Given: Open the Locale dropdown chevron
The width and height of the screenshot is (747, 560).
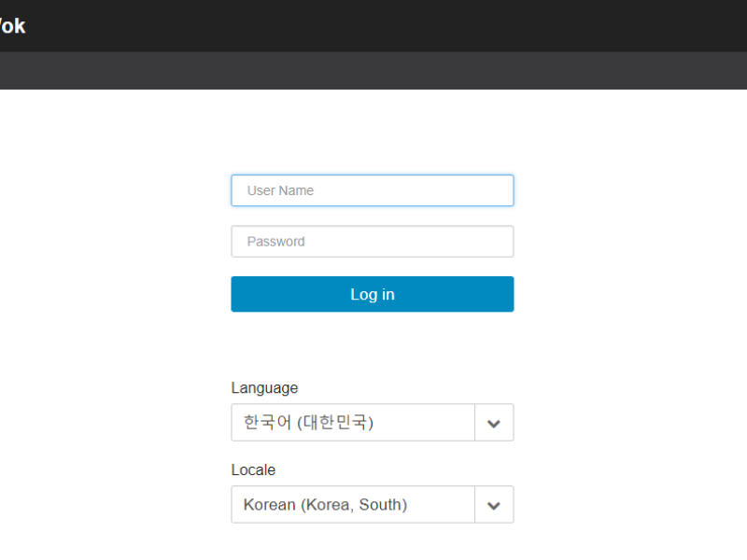Looking at the screenshot, I should [x=494, y=505].
